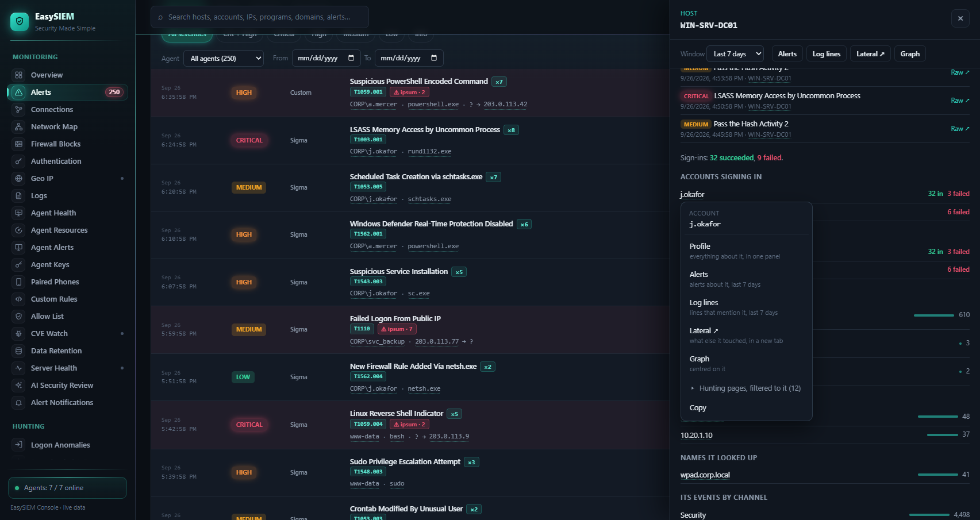Click the Graph button in host panel
Image resolution: width=980 pixels, height=520 pixels.
pos(910,54)
